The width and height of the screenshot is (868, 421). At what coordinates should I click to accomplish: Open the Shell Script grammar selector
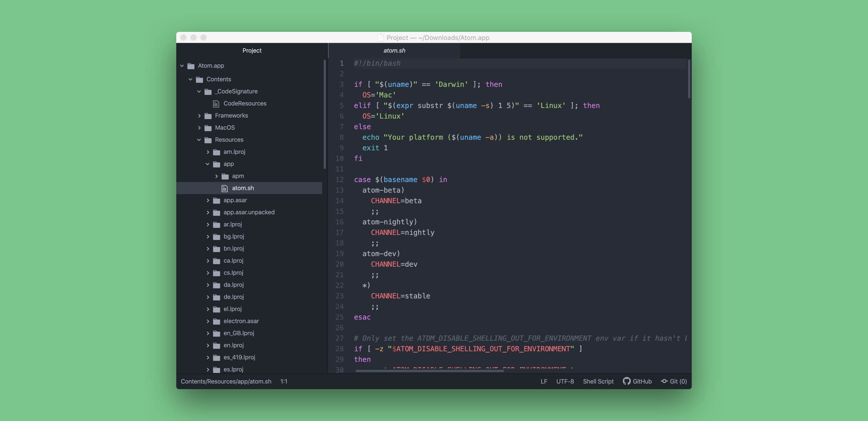point(598,381)
